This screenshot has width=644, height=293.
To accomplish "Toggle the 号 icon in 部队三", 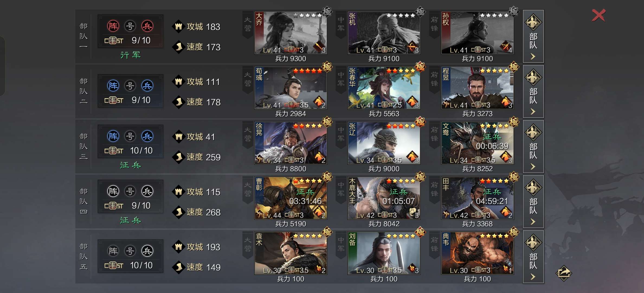I will pyautogui.click(x=130, y=136).
